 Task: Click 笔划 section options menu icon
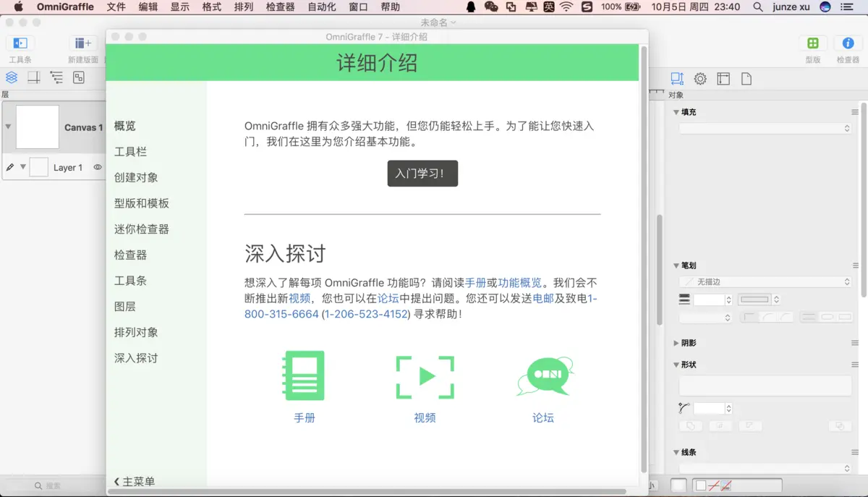(855, 266)
